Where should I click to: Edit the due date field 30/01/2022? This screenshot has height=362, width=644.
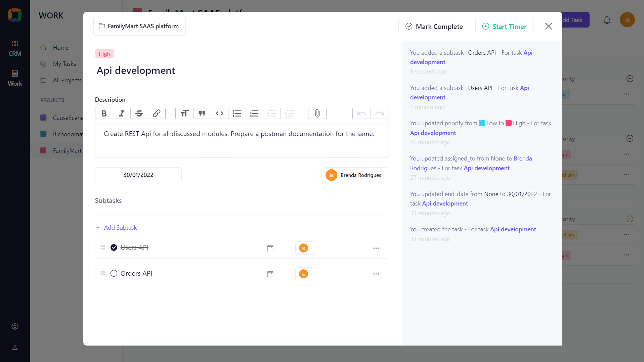pyautogui.click(x=138, y=175)
